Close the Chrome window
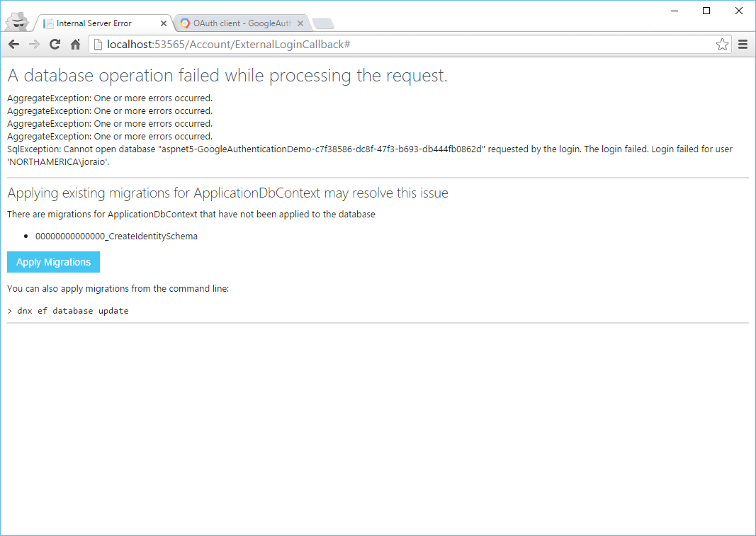 (x=739, y=11)
